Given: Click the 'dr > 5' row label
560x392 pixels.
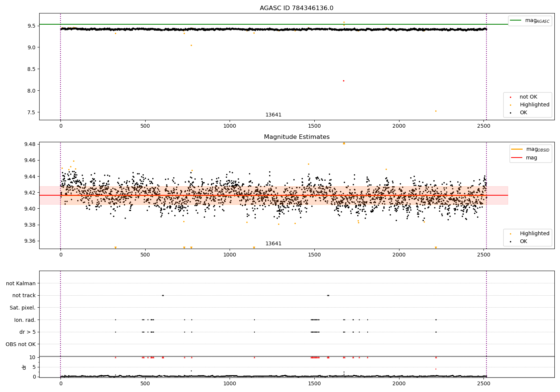Looking at the screenshot, I should (x=28, y=332).
